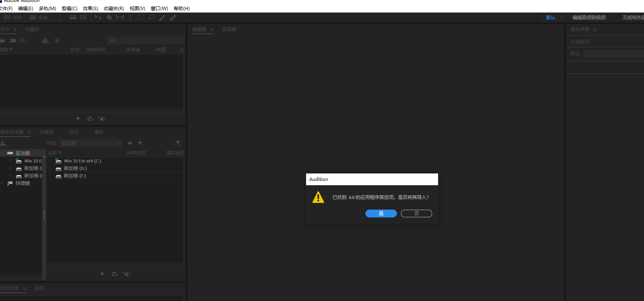Click the 快捷键 shortcuts icon in tree
The height and width of the screenshot is (301, 644).
10,183
